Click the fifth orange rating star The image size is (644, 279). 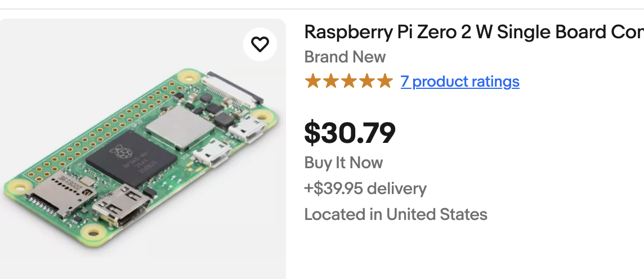(x=384, y=82)
